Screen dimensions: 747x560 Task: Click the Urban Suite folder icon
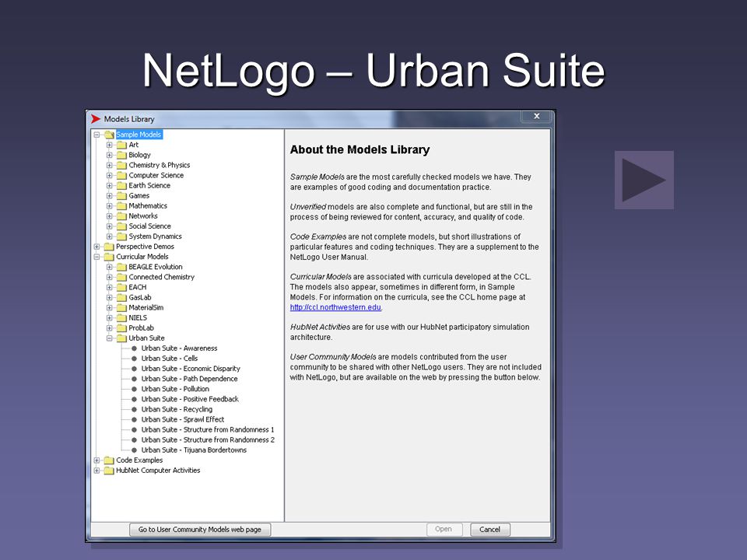coord(121,338)
